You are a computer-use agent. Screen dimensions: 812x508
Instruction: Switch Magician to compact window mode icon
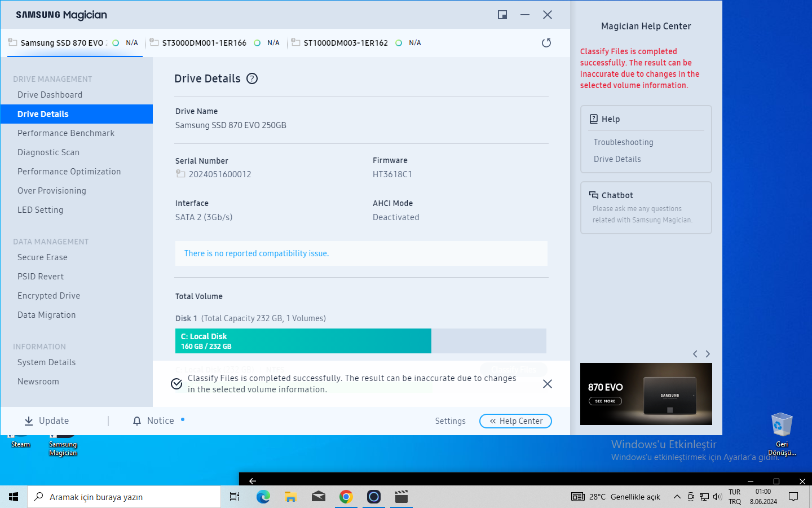coord(502,15)
